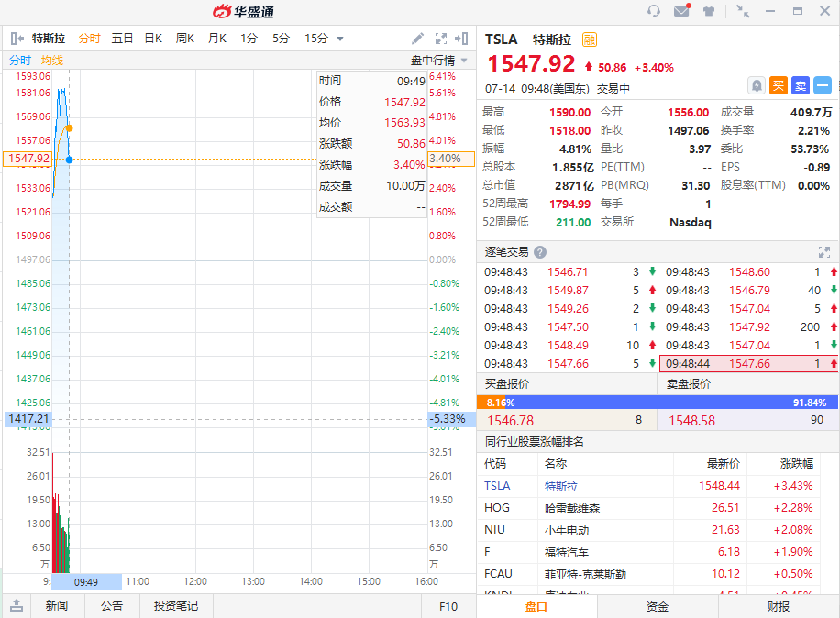The height and width of the screenshot is (618, 840).
Task: Toggle the 分时 line display
Action: coord(20,61)
